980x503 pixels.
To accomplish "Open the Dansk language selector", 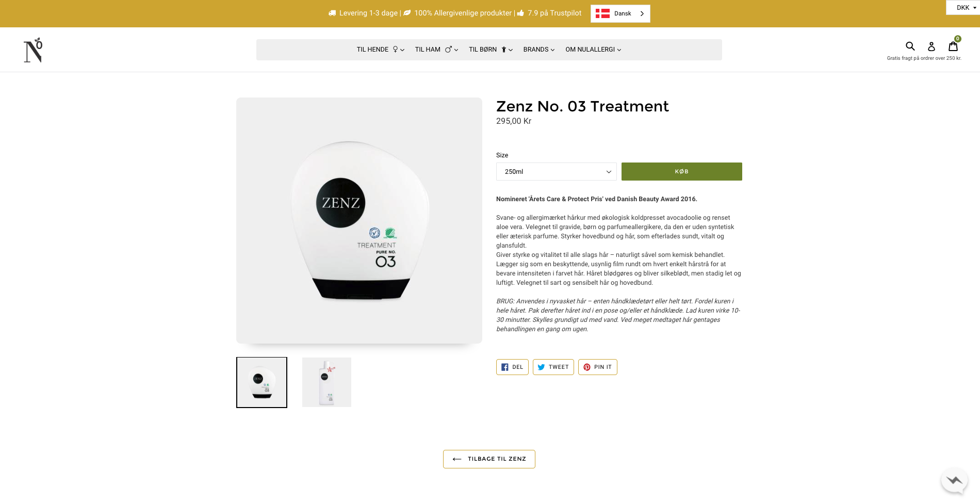I will coord(620,14).
